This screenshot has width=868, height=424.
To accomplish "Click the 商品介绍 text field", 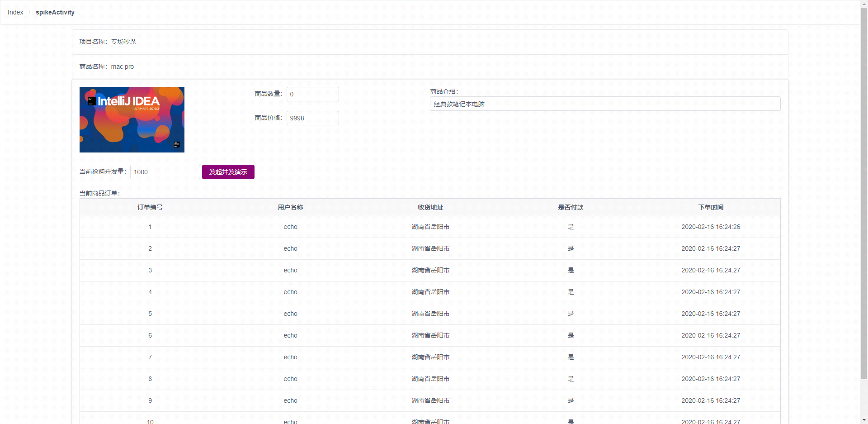I will 605,104.
